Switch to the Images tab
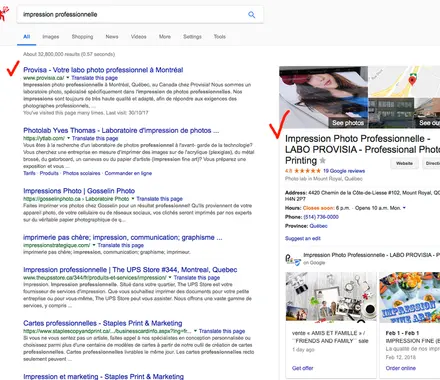The height and width of the screenshot is (380, 440). click(x=51, y=37)
